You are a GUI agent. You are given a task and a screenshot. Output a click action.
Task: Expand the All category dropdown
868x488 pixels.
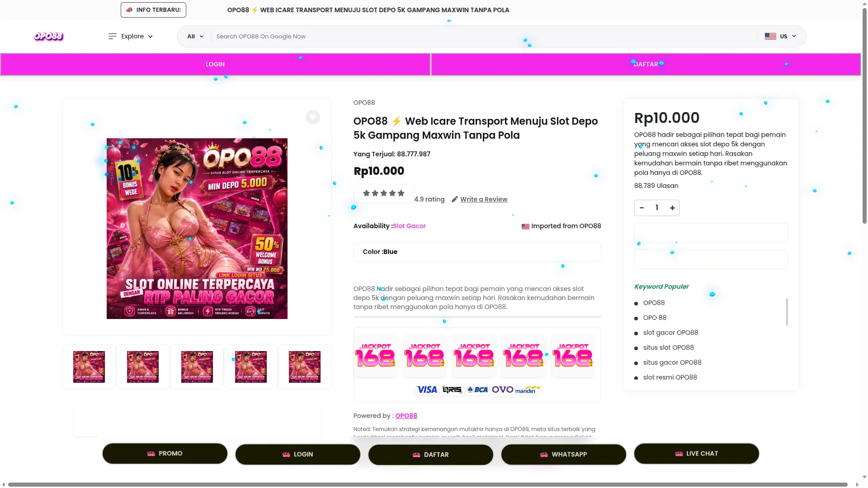tap(195, 36)
